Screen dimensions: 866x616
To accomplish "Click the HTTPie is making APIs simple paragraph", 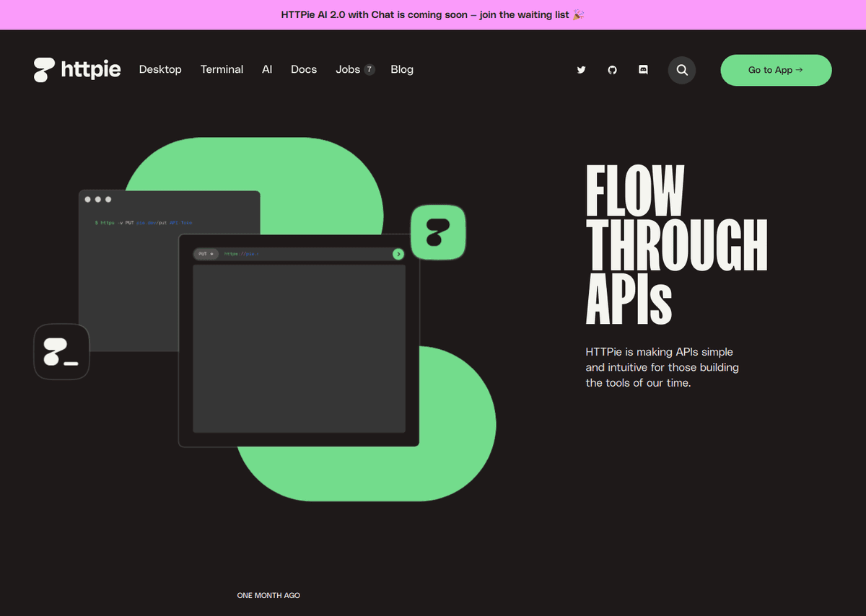I will click(662, 367).
